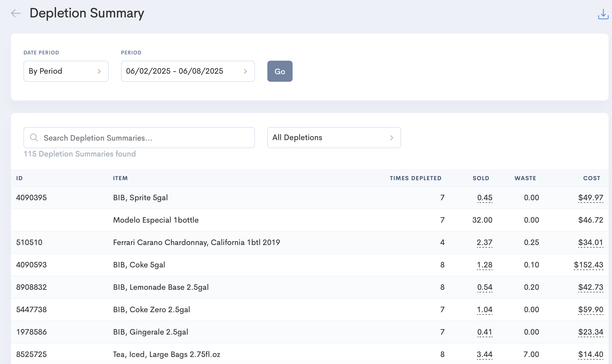The width and height of the screenshot is (612, 364).
Task: Click Modelo Especial cost $46.72
Action: coord(591,220)
